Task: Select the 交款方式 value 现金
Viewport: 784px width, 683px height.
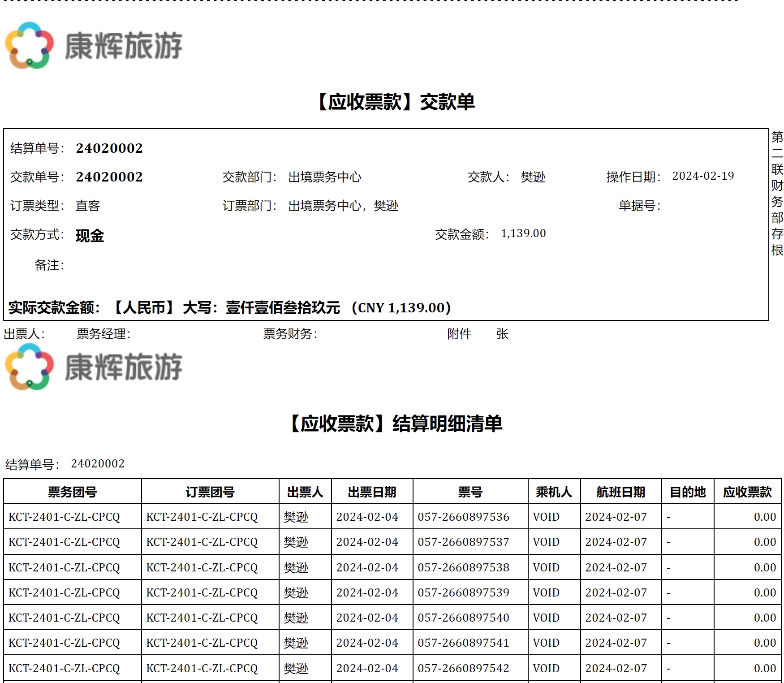Action: [90, 236]
